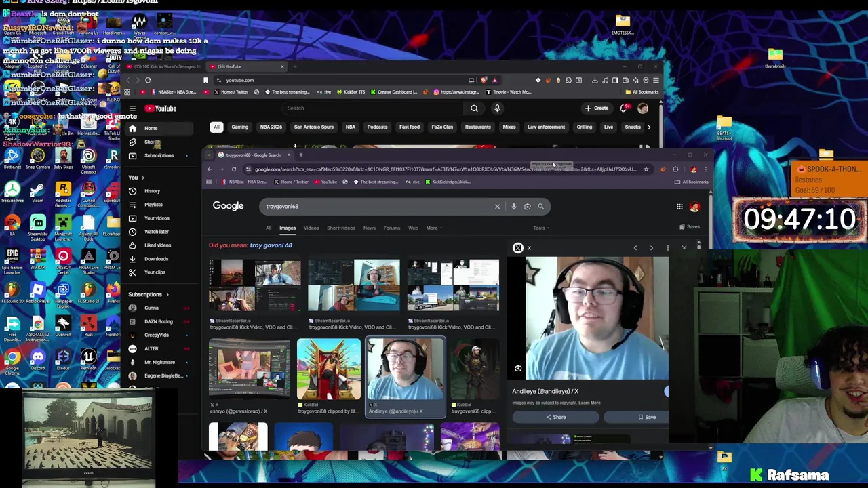Search inside image using the lens icon
Screen dimensions: 868x488
coord(518,369)
